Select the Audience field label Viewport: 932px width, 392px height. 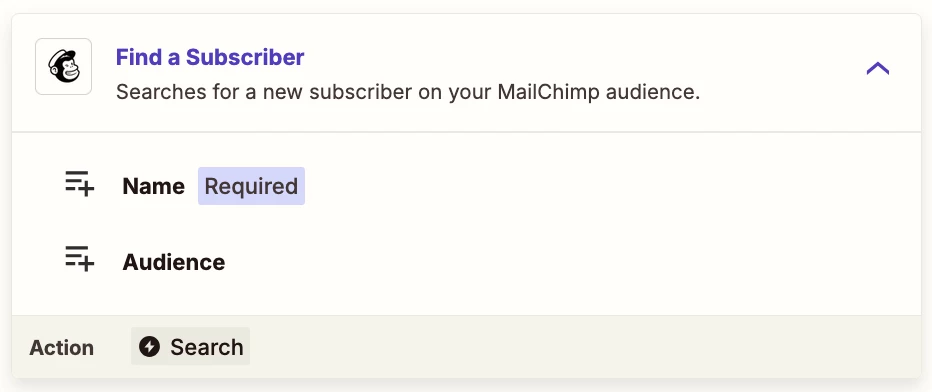174,262
